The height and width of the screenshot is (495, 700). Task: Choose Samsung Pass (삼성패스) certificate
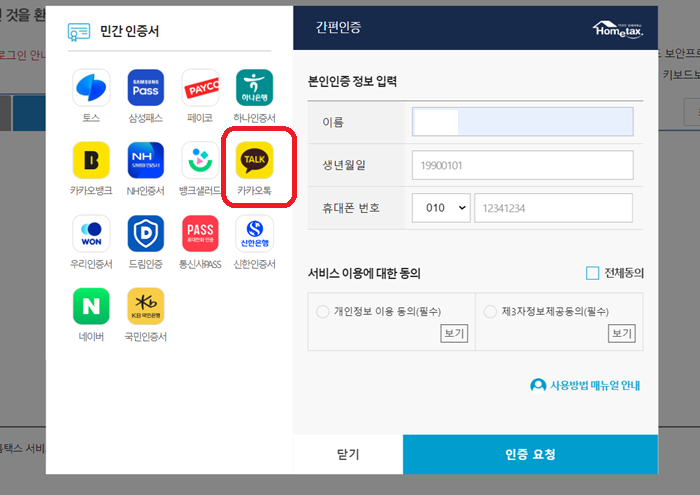click(x=146, y=88)
